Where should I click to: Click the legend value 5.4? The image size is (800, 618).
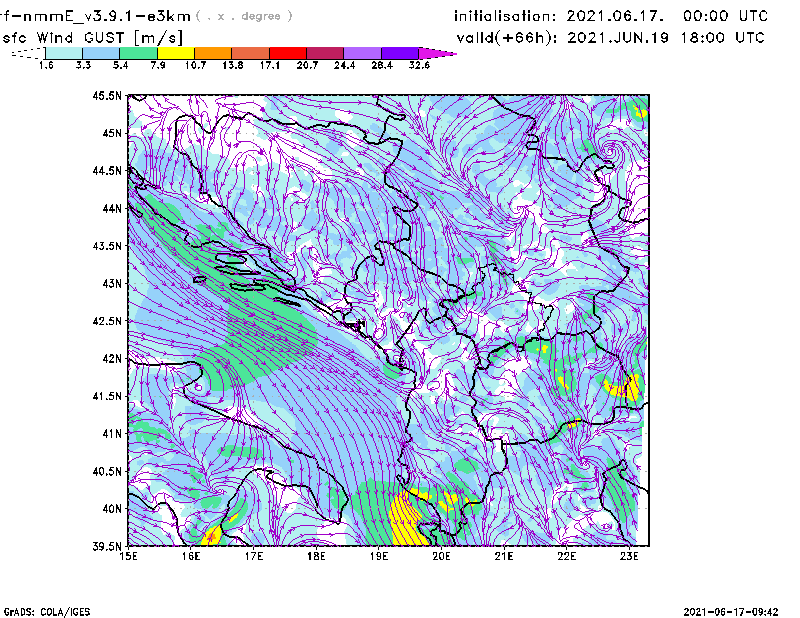tap(120, 65)
